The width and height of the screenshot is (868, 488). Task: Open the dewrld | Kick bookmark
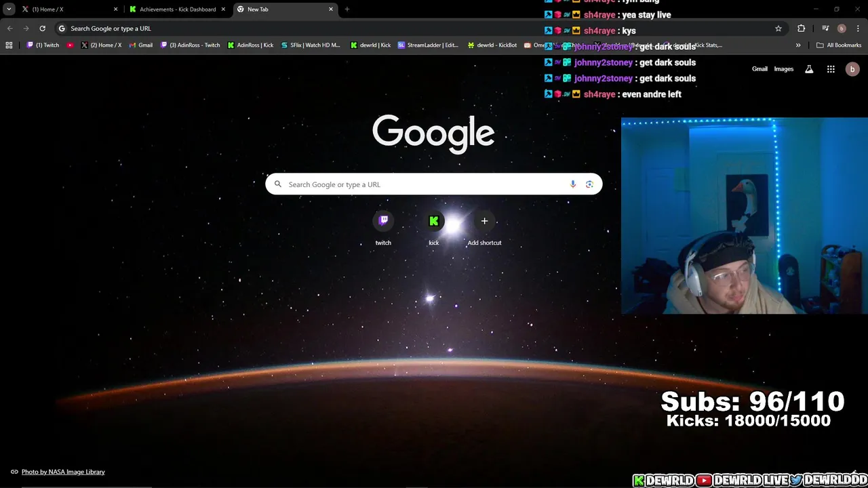point(371,45)
